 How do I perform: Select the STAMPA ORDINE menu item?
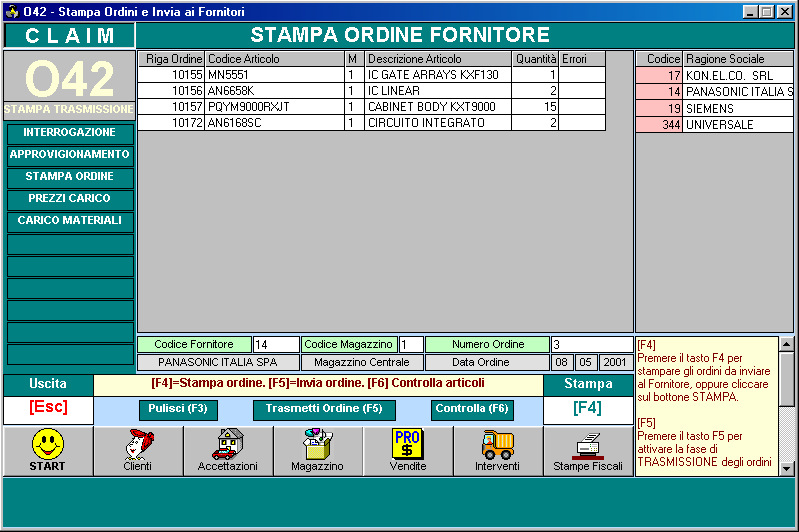pos(70,177)
